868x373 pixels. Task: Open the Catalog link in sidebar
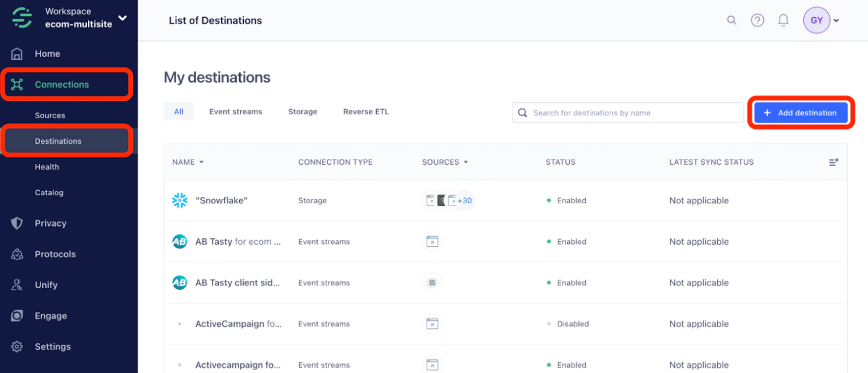pyautogui.click(x=49, y=192)
